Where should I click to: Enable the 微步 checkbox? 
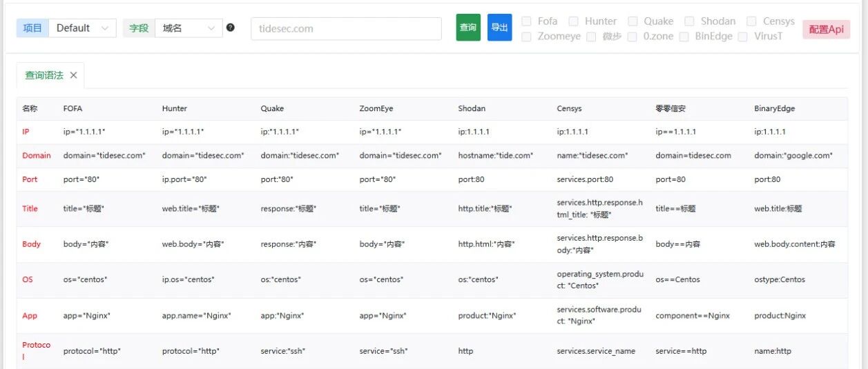[x=591, y=37]
